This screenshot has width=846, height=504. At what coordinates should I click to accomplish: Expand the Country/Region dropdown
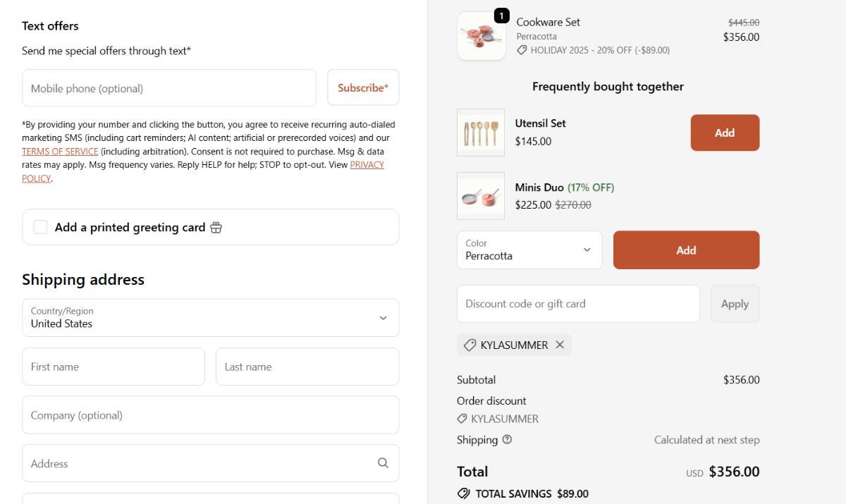tap(210, 318)
